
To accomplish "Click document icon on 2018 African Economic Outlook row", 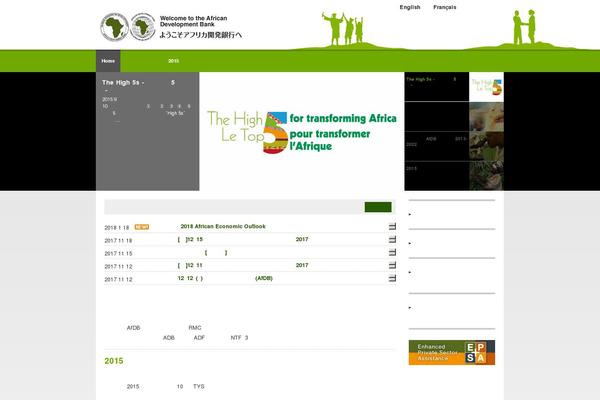I will pos(392,227).
